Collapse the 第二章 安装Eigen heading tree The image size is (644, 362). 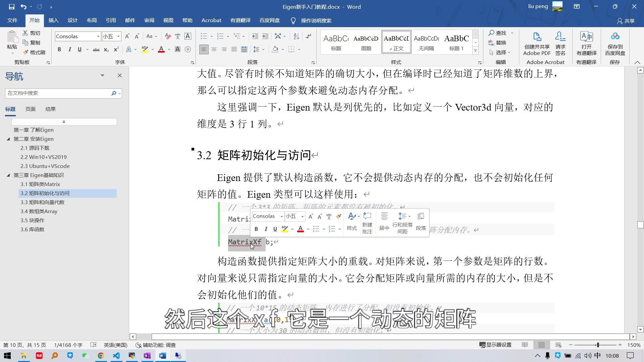coord(8,139)
